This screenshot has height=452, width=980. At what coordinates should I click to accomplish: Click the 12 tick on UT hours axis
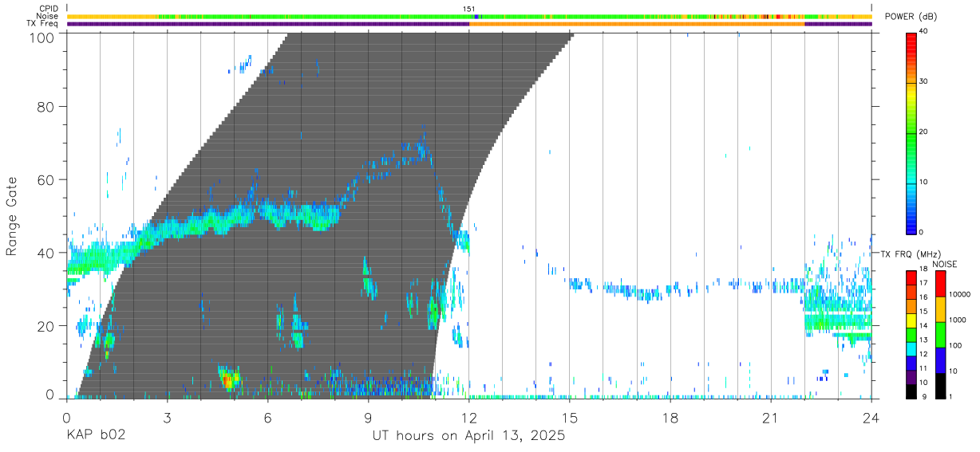[x=469, y=417]
